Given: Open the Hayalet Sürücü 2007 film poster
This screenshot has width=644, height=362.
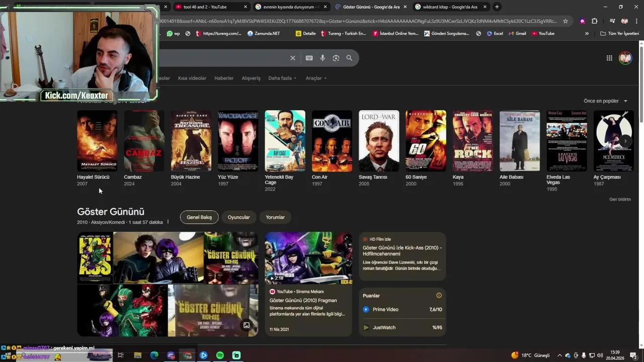Looking at the screenshot, I should pyautogui.click(x=97, y=141).
